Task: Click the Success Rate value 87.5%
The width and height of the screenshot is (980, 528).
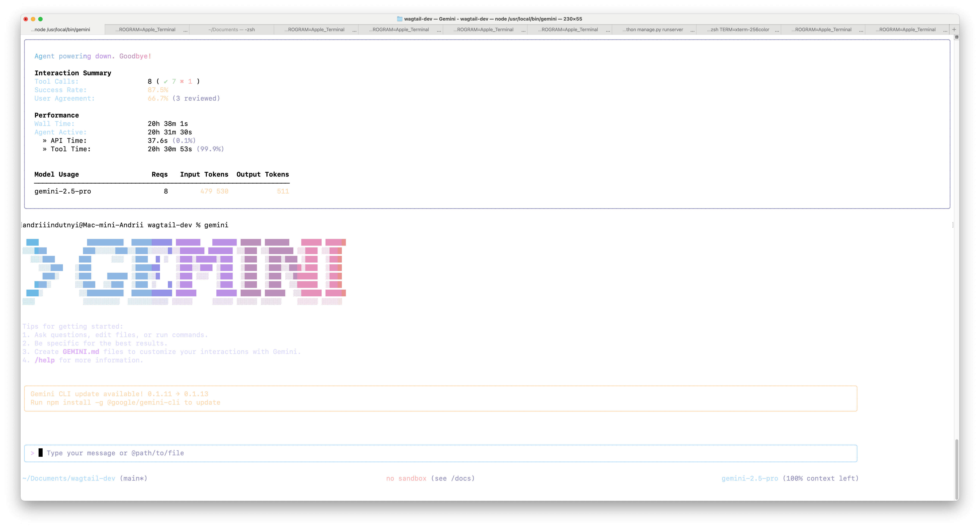Action: tap(158, 90)
